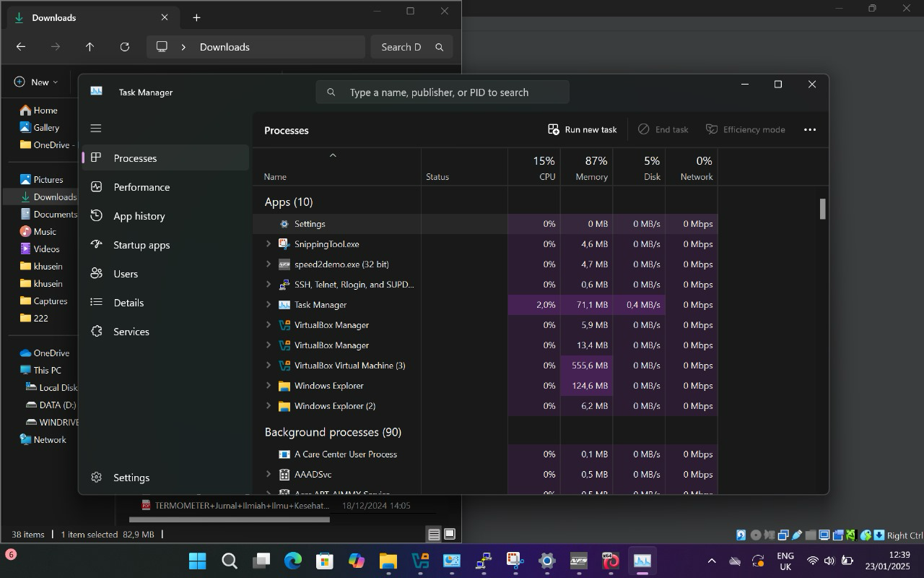Refresh the Downloads folder in File Explorer
Screen dimensions: 924x578
pos(124,47)
